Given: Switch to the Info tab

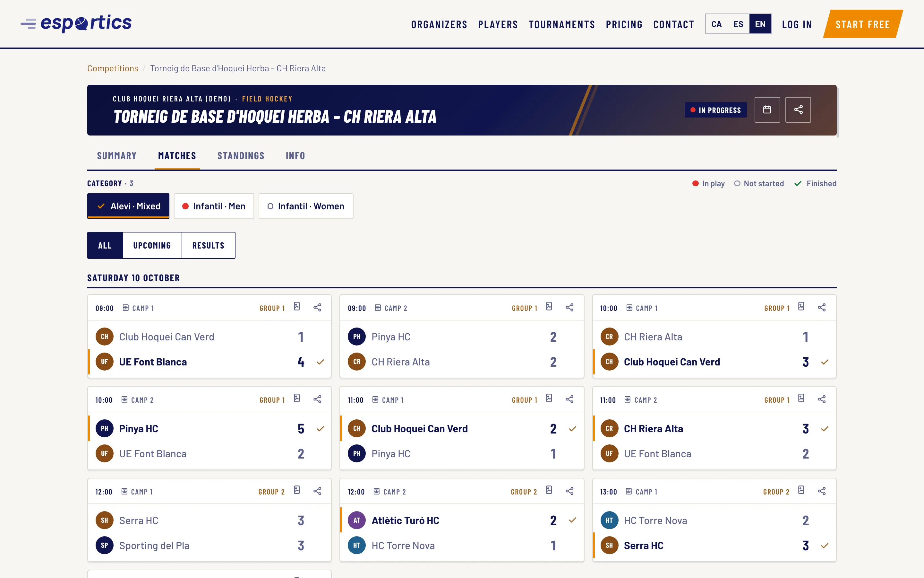Looking at the screenshot, I should (x=295, y=156).
